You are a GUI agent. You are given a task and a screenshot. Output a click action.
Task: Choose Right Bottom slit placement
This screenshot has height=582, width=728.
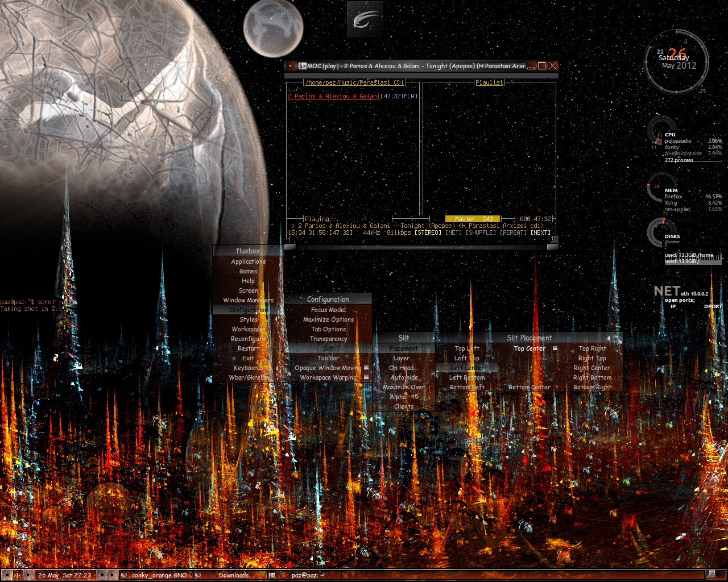(592, 377)
